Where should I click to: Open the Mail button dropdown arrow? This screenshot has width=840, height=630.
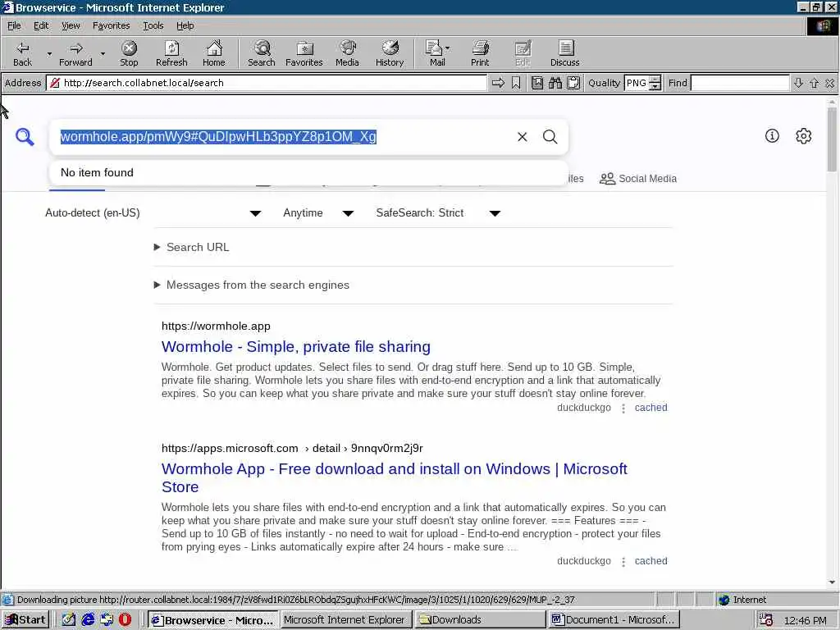[x=447, y=48]
